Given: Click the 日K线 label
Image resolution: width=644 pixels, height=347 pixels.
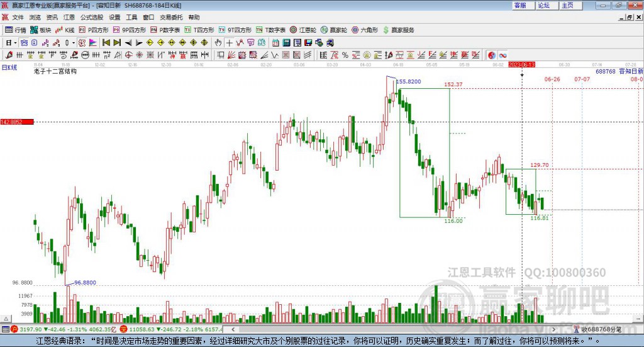Looking at the screenshot, I should [9, 67].
